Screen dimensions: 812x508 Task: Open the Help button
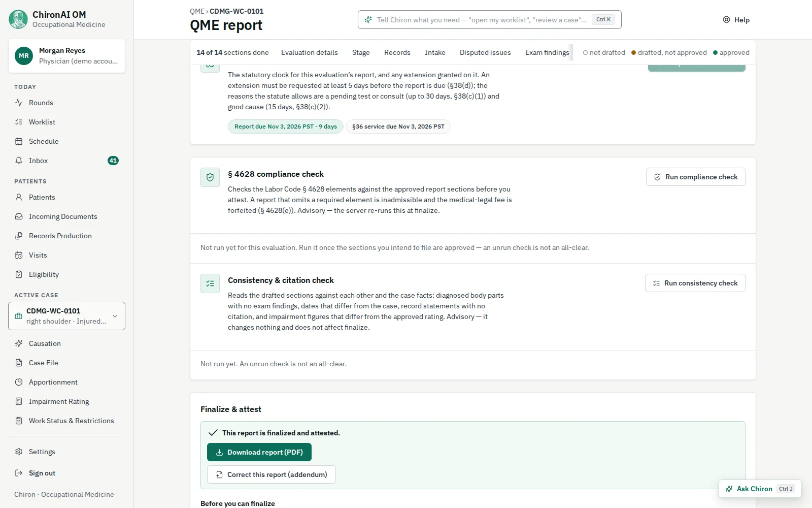736,20
